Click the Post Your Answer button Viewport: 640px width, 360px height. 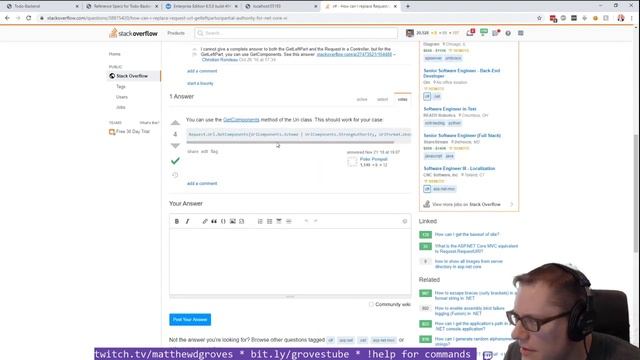[x=190, y=319]
